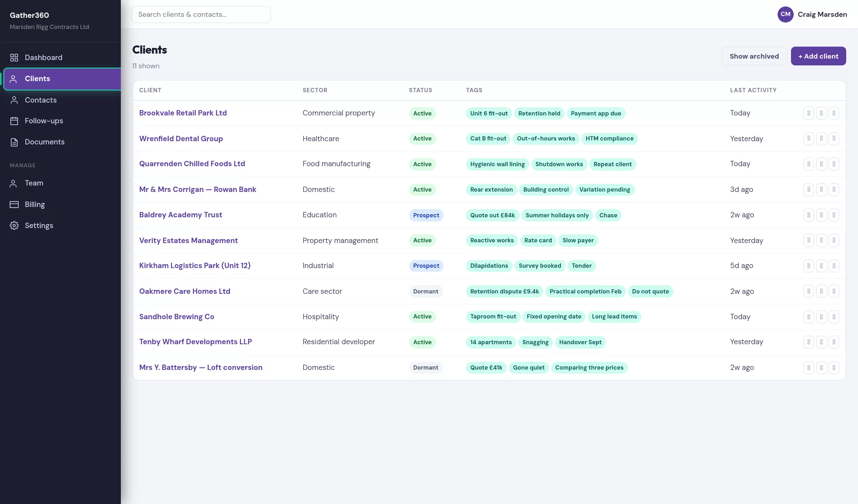Click the Variation pending tag
Viewport: 858px width, 504px height.
(x=605, y=190)
